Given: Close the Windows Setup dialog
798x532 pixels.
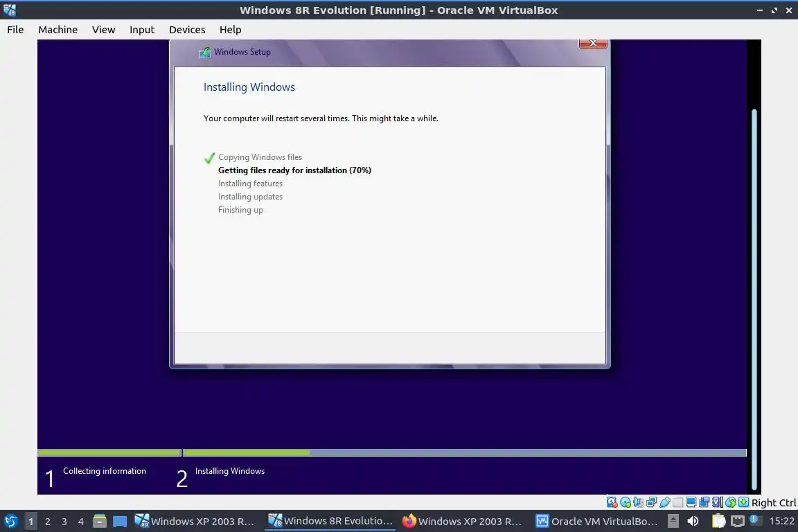Looking at the screenshot, I should [593, 44].
